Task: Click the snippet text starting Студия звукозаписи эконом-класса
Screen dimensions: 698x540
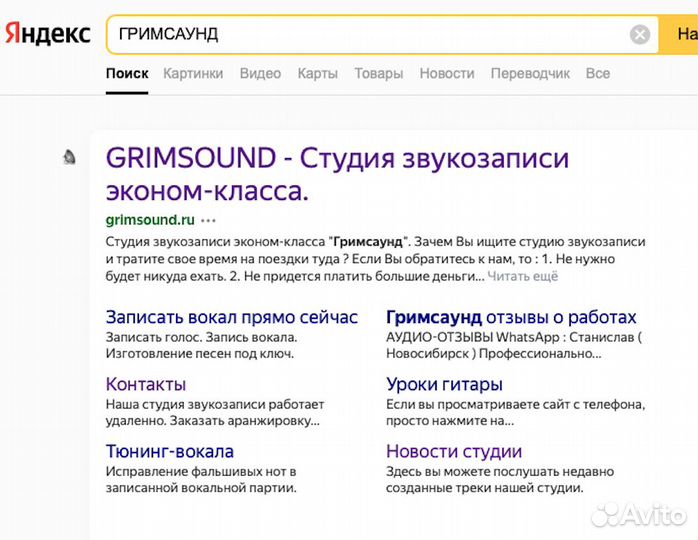Action: pos(375,259)
